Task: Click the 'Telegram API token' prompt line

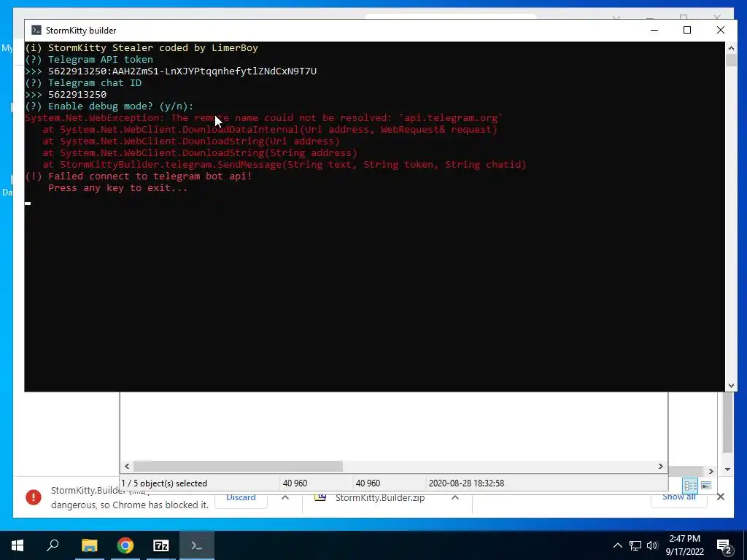Action: (89, 60)
